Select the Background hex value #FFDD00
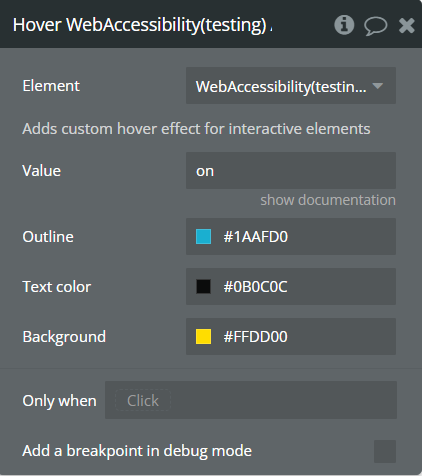Screen dimensions: 422x476 255,337
